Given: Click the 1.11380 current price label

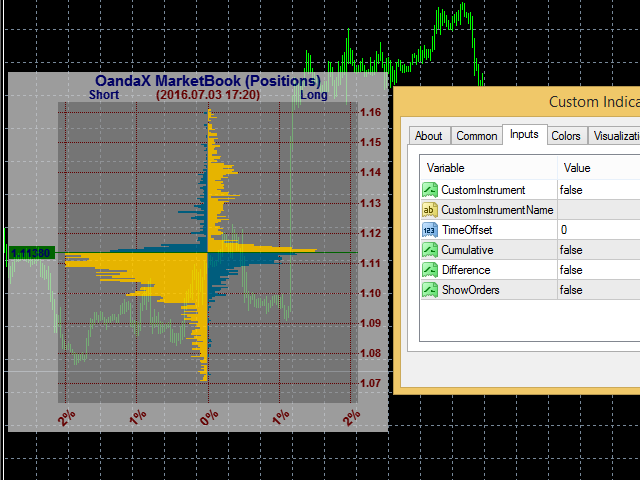Looking at the screenshot, I should coord(31,253).
